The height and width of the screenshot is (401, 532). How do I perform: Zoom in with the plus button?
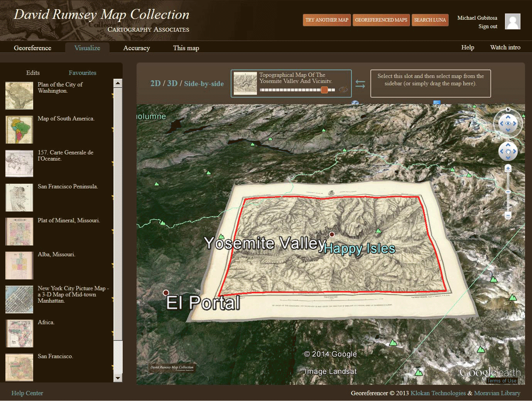coord(508,168)
